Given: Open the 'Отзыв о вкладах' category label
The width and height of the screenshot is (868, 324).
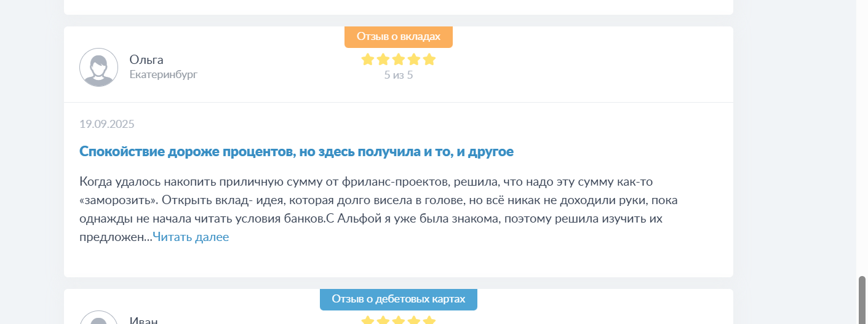Looking at the screenshot, I should coord(399,36).
